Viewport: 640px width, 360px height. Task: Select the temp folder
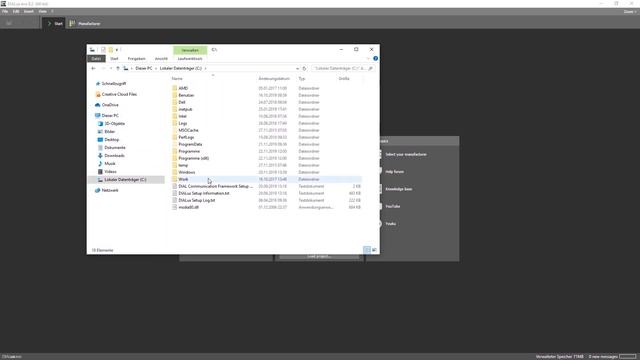[183, 165]
